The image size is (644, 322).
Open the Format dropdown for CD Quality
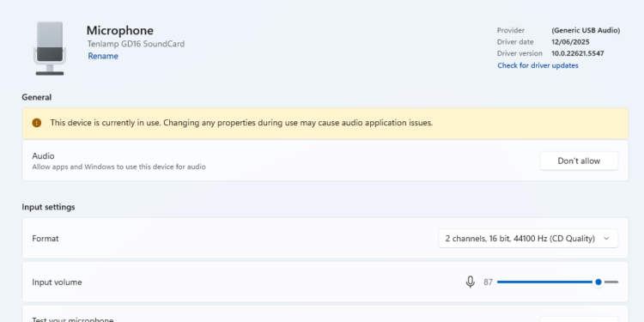(x=528, y=239)
